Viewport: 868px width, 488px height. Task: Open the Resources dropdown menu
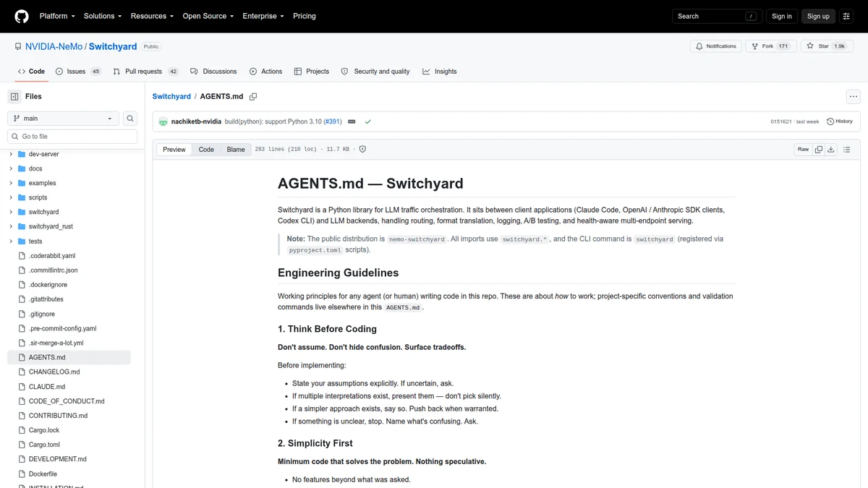[x=152, y=16]
